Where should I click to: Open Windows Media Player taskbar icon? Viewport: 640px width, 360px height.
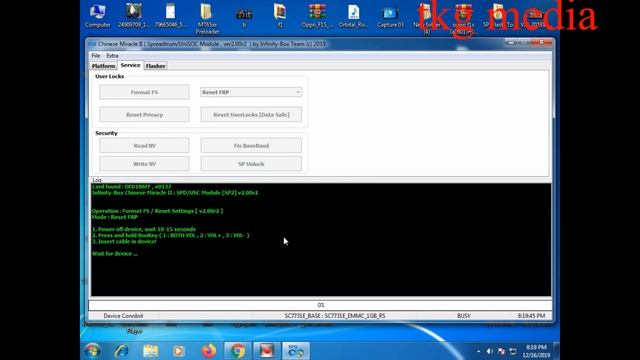[x=178, y=351]
